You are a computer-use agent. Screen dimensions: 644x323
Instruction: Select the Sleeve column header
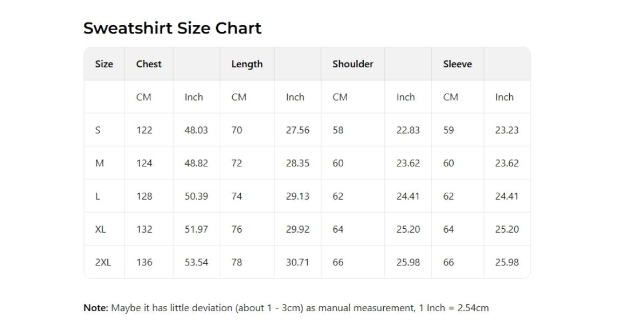tap(457, 64)
